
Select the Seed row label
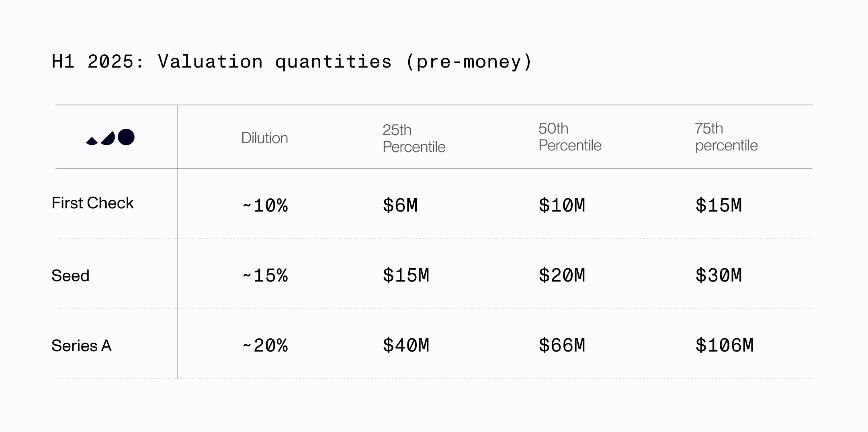[x=70, y=276]
